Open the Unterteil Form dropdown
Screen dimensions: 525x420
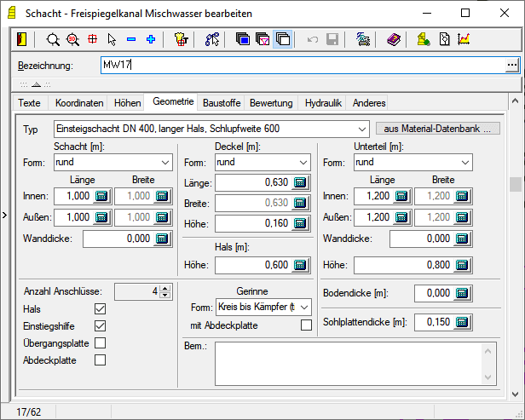coord(464,163)
